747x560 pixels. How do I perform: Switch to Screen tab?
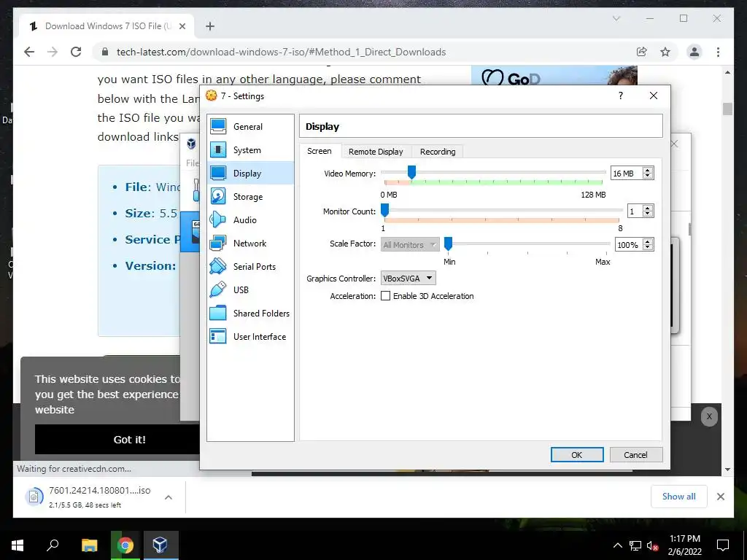(x=320, y=151)
